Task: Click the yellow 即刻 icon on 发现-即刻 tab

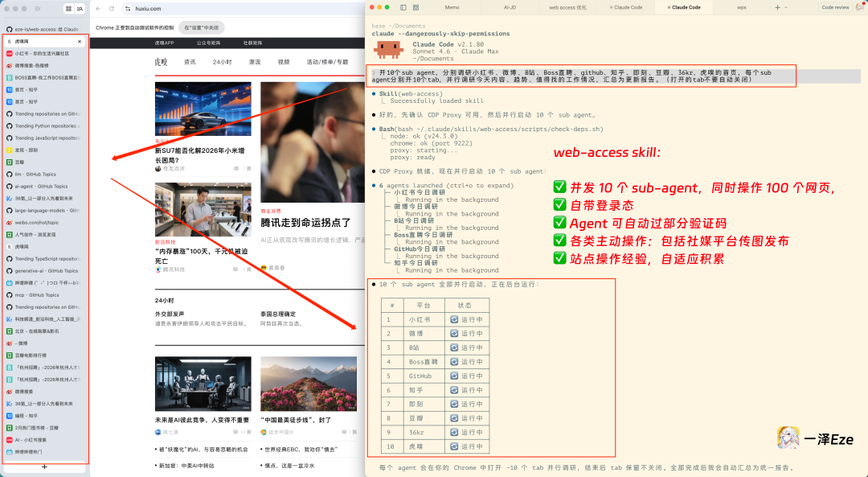Action: tap(10, 150)
